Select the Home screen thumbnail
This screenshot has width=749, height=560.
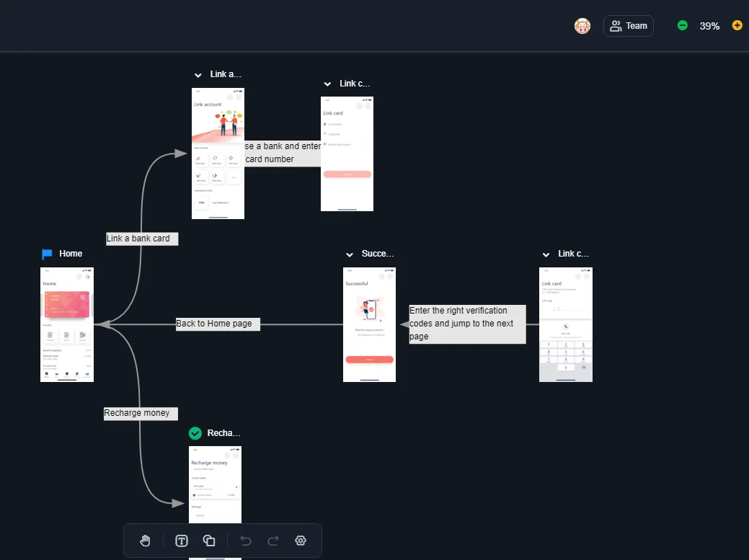tap(67, 324)
